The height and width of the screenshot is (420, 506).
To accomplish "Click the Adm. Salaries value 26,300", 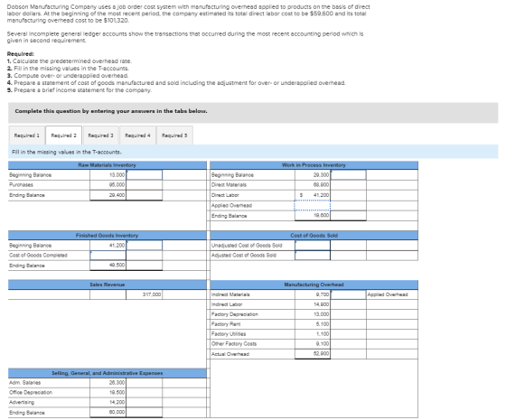I will (x=108, y=383).
